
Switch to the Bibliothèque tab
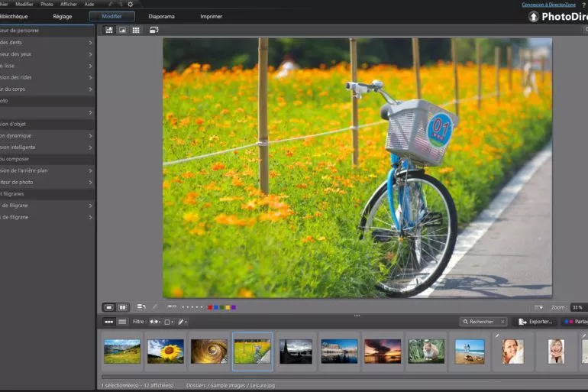point(14,17)
